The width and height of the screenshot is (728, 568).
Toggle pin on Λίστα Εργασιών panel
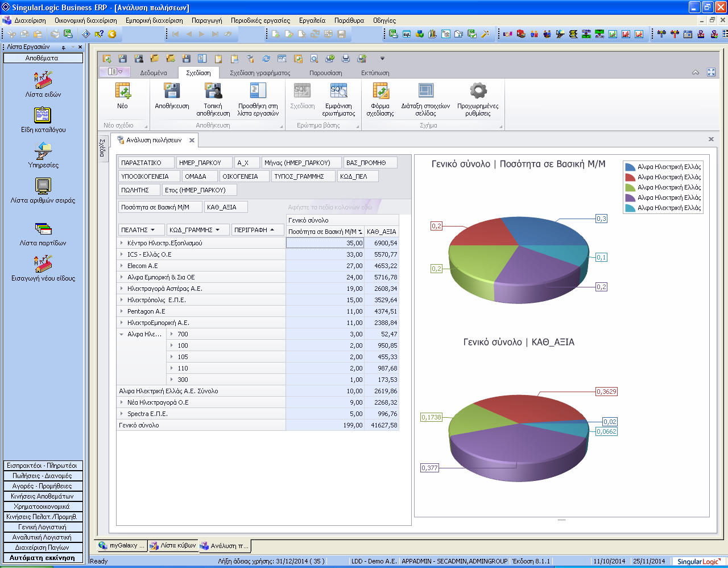pos(64,47)
